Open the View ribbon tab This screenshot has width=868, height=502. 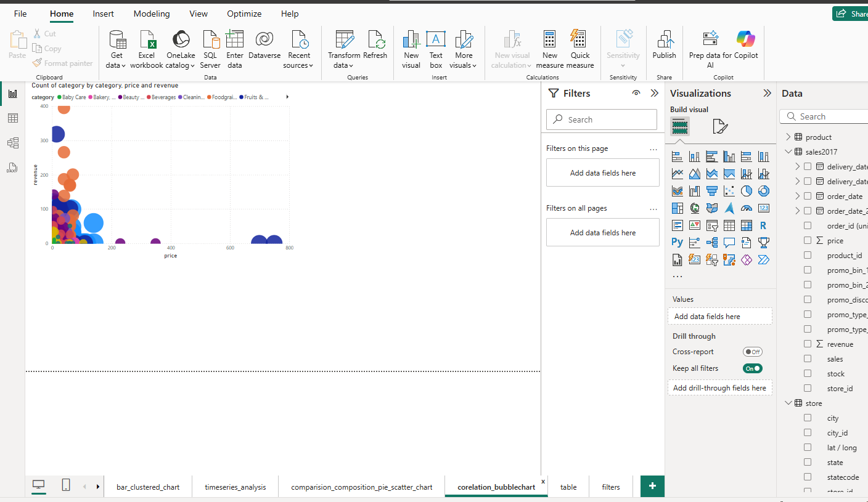199,14
